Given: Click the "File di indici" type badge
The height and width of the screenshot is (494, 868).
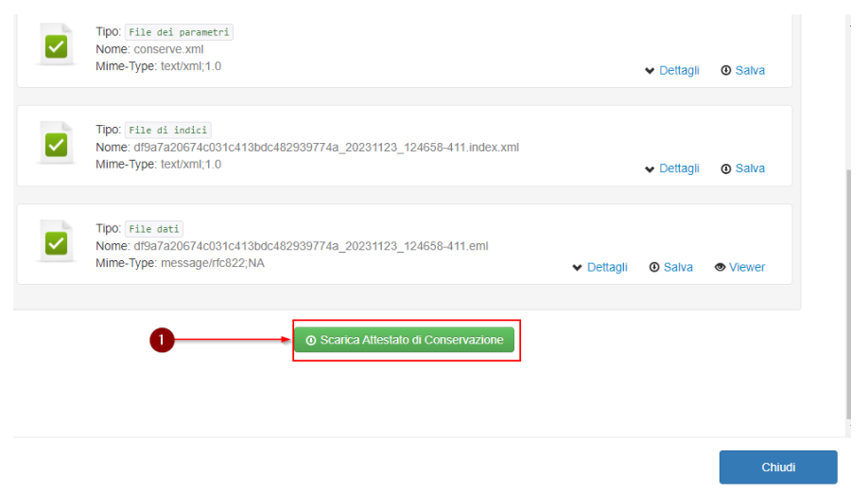Looking at the screenshot, I should tap(168, 131).
